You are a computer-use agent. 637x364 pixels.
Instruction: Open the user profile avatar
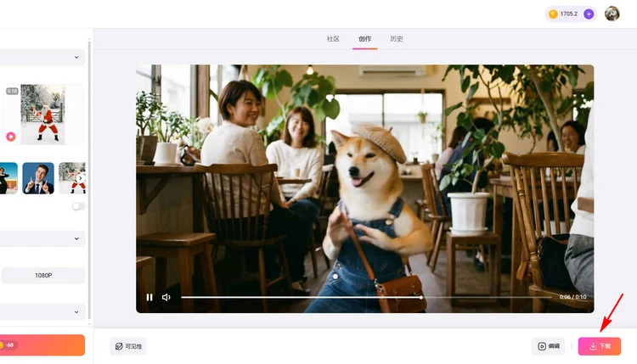(612, 14)
